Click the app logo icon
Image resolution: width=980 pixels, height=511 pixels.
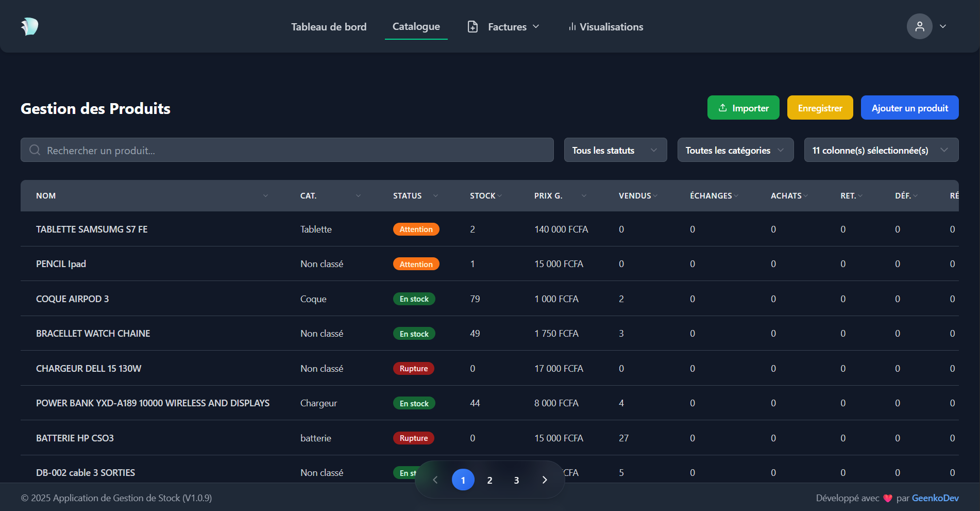[x=29, y=26]
